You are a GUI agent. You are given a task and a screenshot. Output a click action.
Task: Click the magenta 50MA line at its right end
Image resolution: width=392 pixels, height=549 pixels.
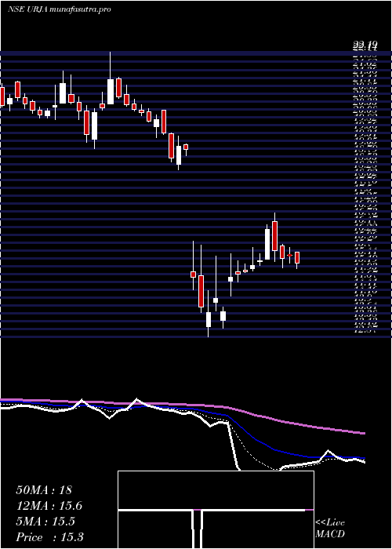point(362,433)
